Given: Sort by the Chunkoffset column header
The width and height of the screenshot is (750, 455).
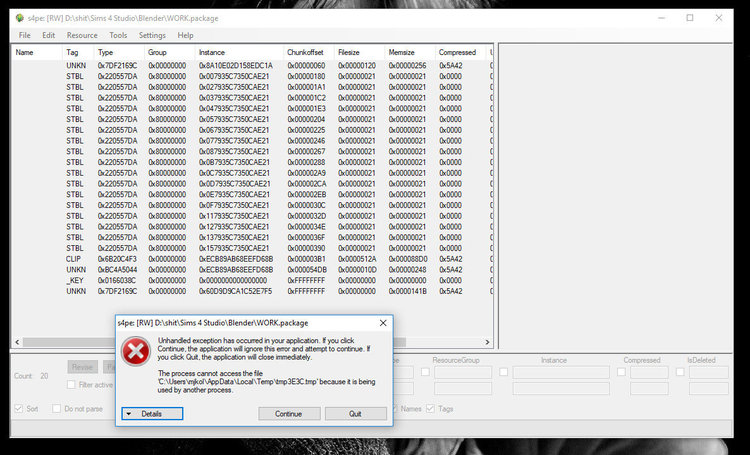Looking at the screenshot, I should coord(309,52).
